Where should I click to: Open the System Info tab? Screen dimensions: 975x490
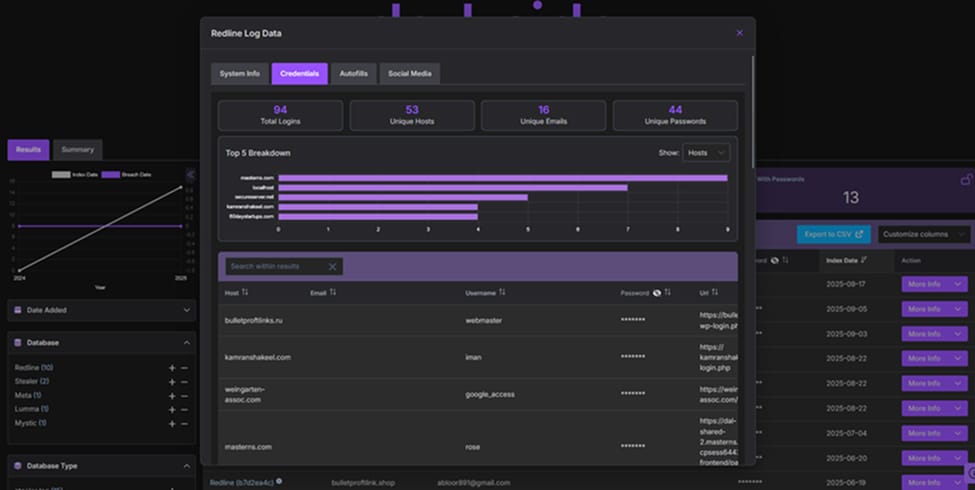tap(239, 74)
